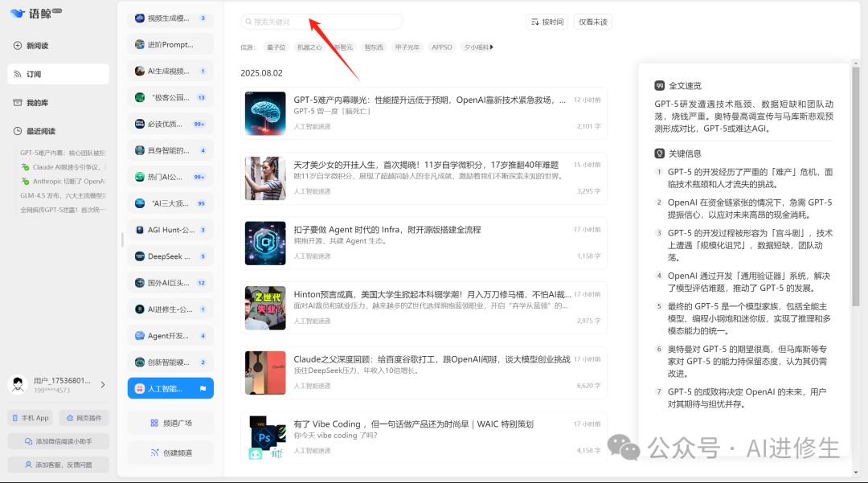This screenshot has width=868, height=483.
Task: Toggle 量子位 source filter chip
Action: coord(276,47)
